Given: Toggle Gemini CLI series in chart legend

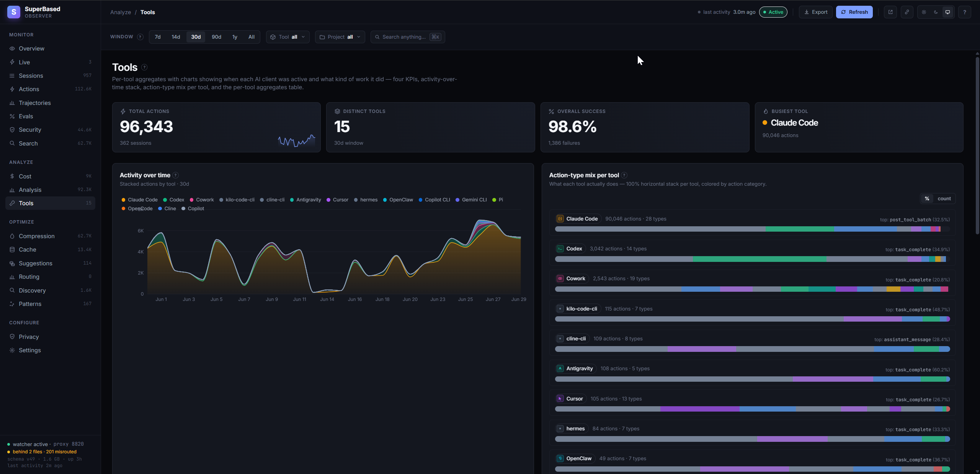Looking at the screenshot, I should tap(471, 200).
